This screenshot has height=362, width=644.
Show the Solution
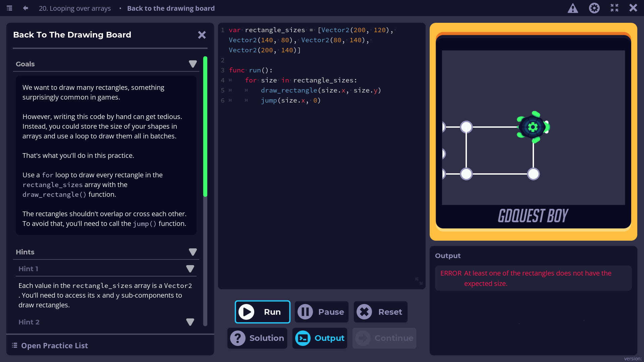[257, 338]
